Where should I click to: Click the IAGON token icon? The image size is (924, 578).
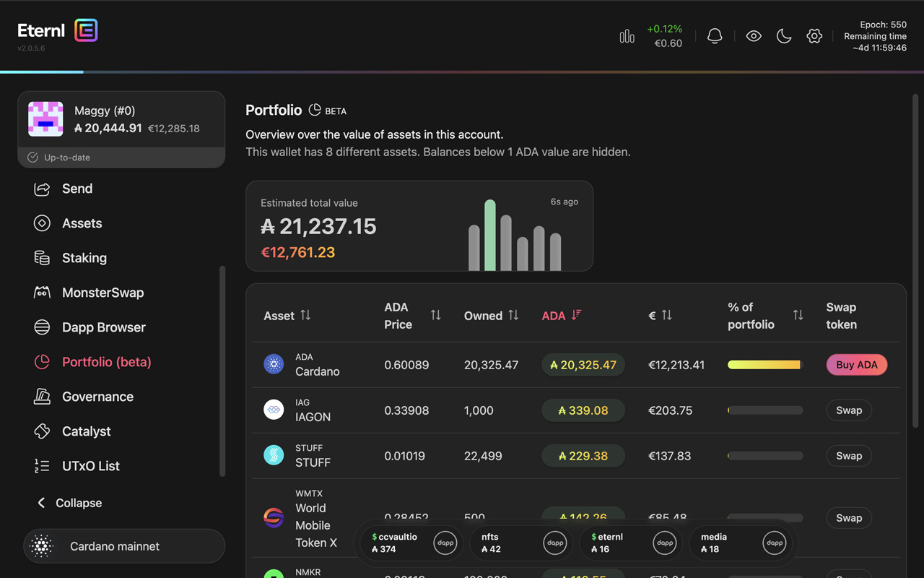pyautogui.click(x=274, y=410)
